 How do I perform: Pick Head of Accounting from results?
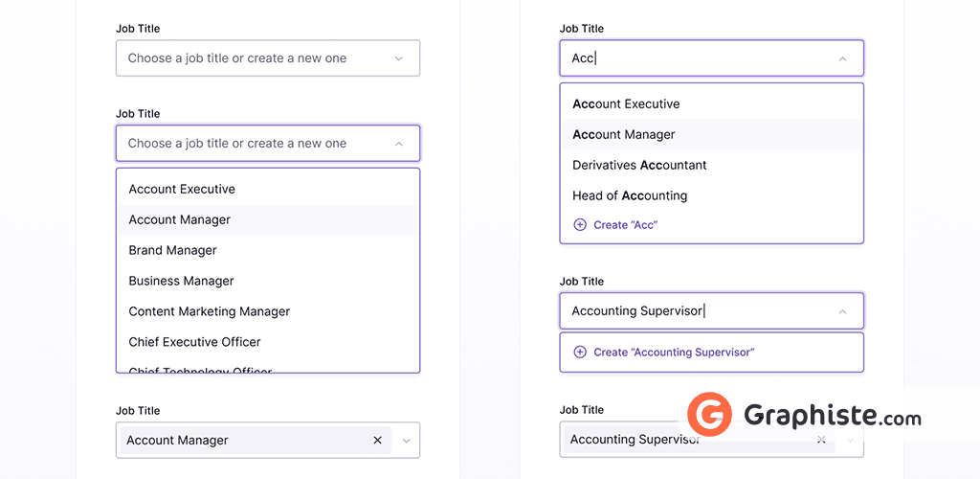tap(630, 196)
